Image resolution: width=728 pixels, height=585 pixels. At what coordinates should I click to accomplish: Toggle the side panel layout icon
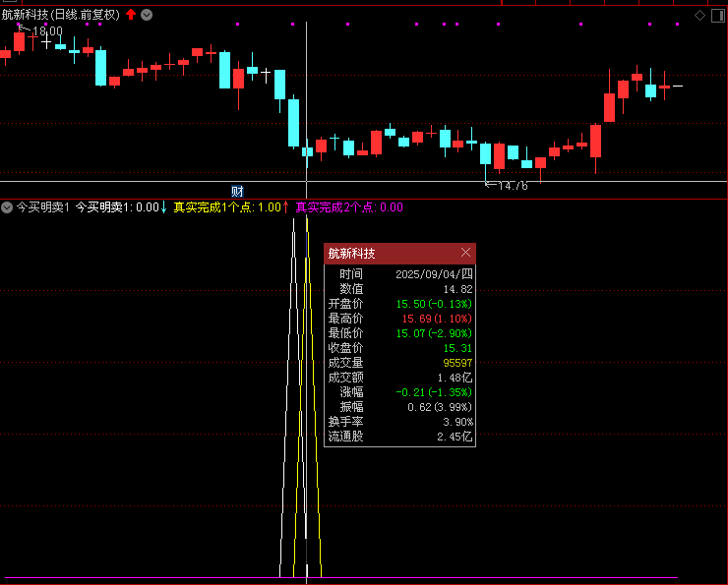point(718,16)
